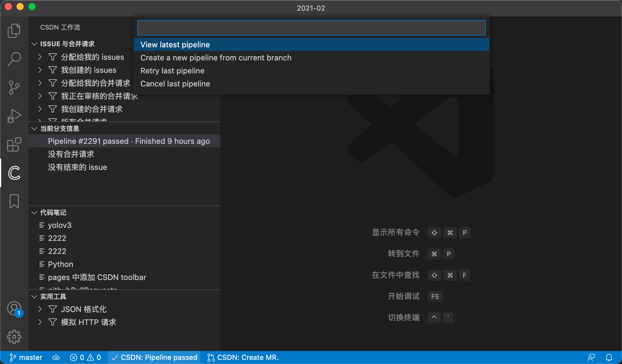Click the master branch indicator
Screen dimensions: 622x364
pos(26,357)
